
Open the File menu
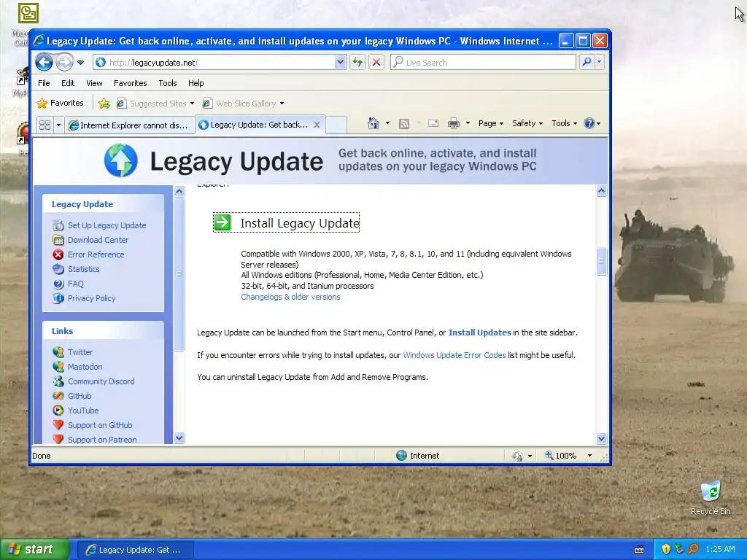click(44, 83)
